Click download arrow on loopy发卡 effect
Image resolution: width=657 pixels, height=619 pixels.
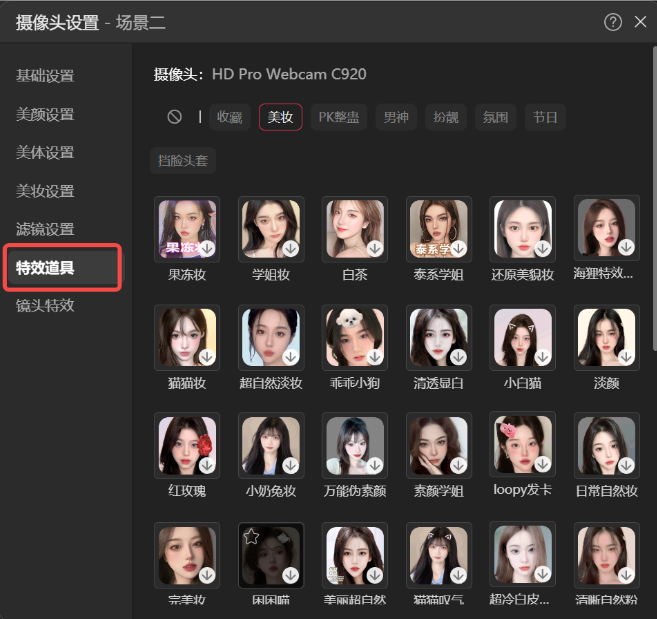[x=542, y=466]
